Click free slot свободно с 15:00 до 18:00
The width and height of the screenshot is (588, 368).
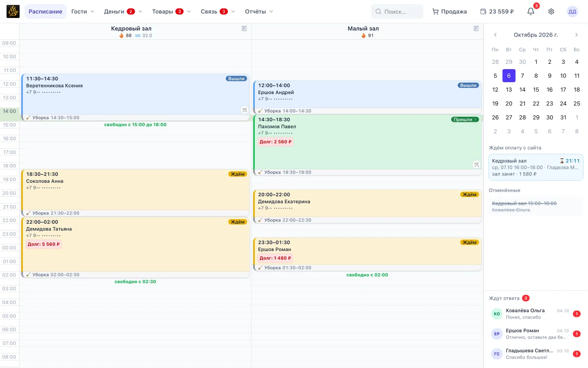[135, 125]
